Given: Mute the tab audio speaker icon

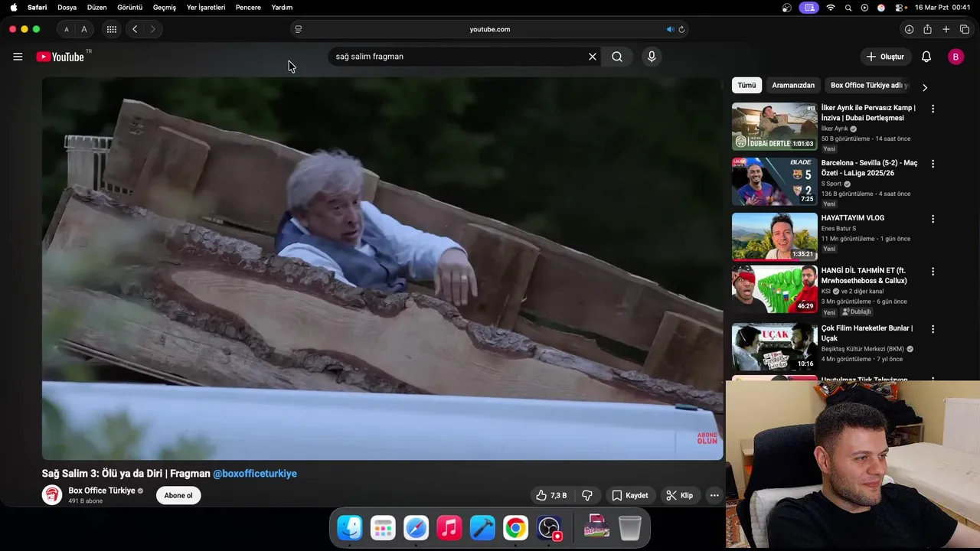Looking at the screenshot, I should coord(670,29).
